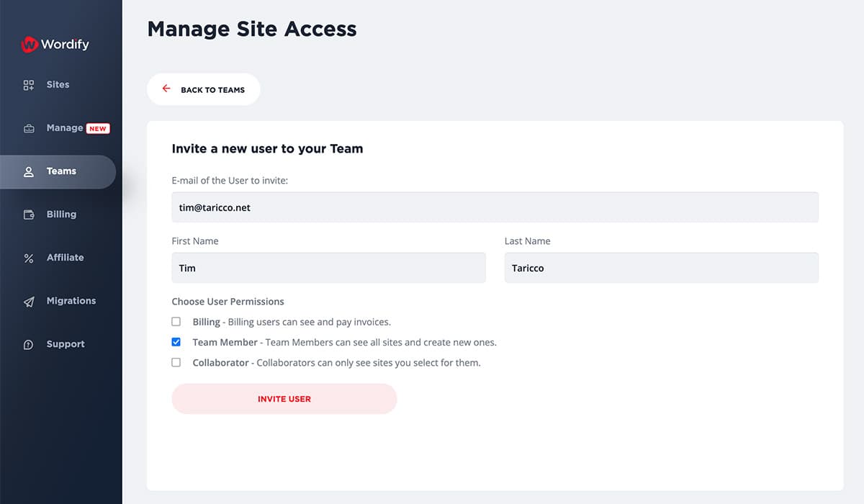Click the 'Team Member' permission description text
This screenshot has height=504, width=864.
[345, 343]
